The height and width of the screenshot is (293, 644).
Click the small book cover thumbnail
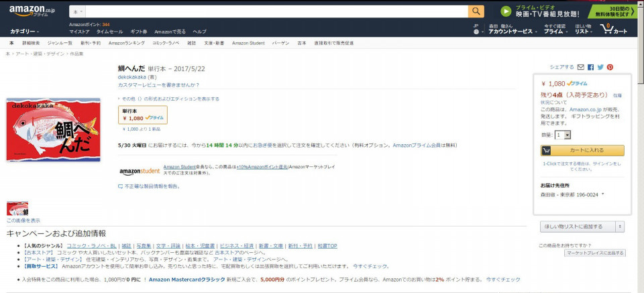17,209
